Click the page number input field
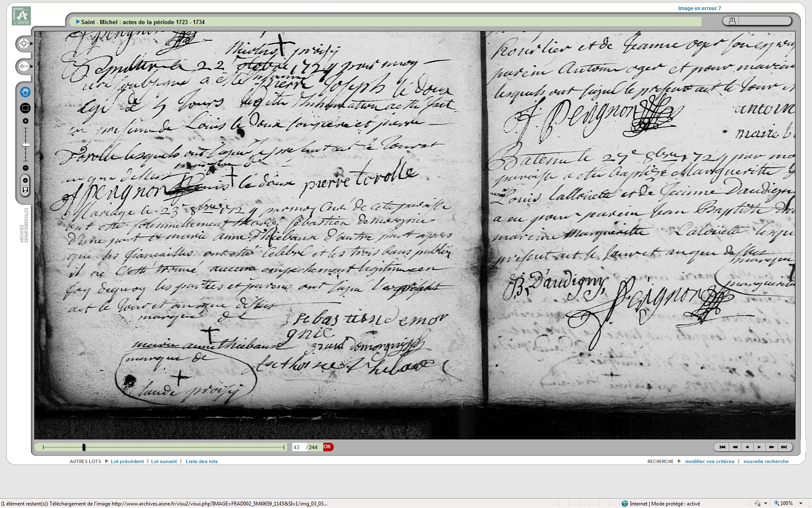The height and width of the screenshot is (508, 812). (298, 447)
